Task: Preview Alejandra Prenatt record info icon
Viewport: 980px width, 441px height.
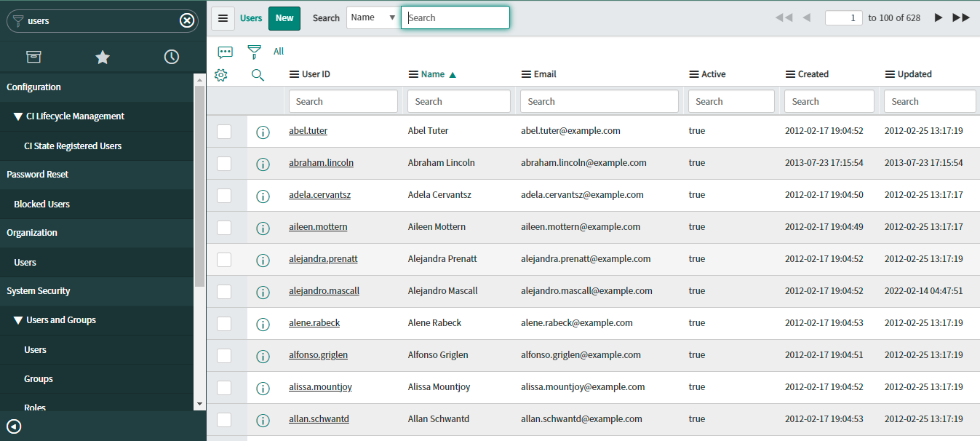Action: pos(263,260)
